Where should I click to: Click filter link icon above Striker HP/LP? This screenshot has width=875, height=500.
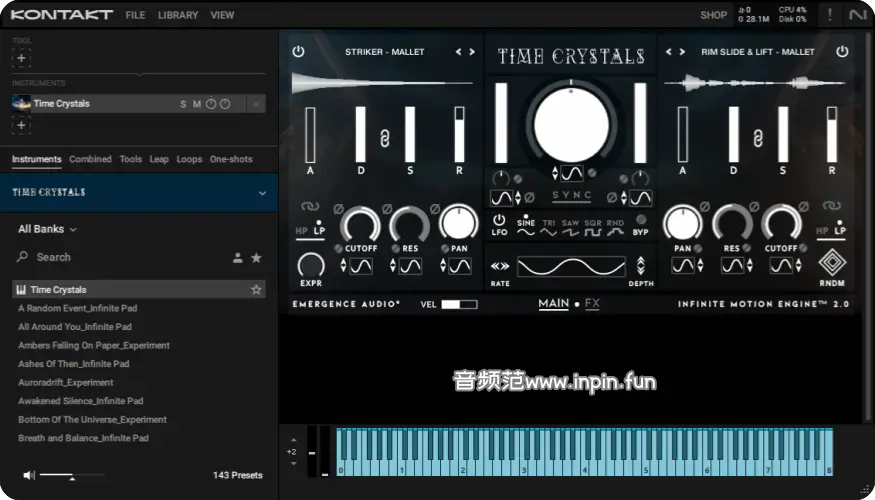coord(310,206)
